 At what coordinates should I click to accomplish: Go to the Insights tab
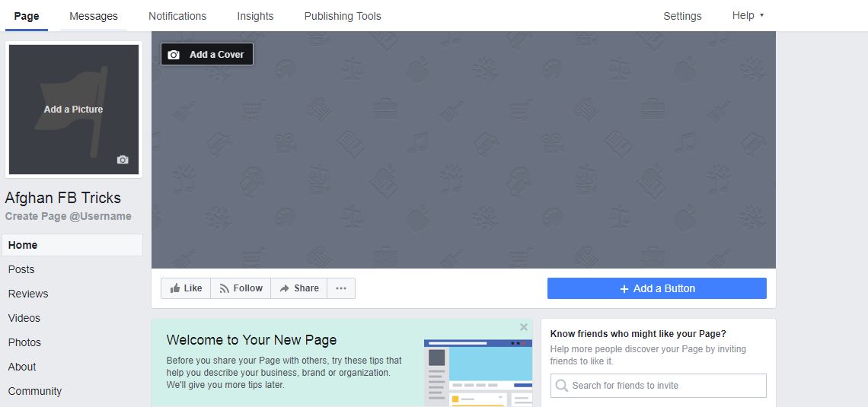pos(255,16)
